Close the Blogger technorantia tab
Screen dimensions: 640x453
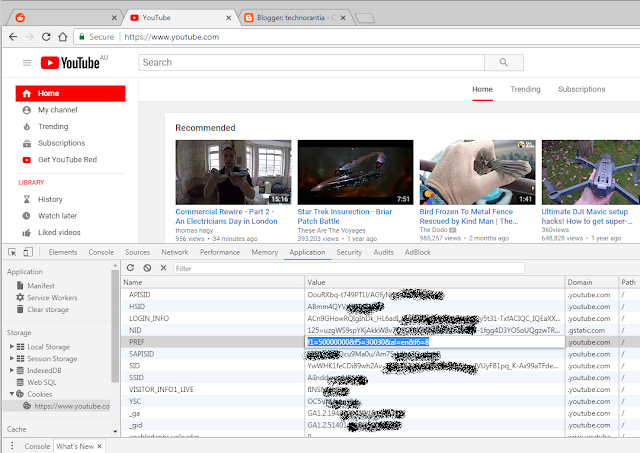point(343,18)
